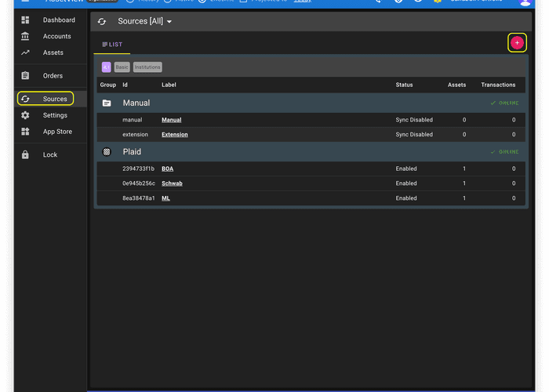Sort by the Label column header
The height and width of the screenshot is (392, 549).
tap(169, 85)
